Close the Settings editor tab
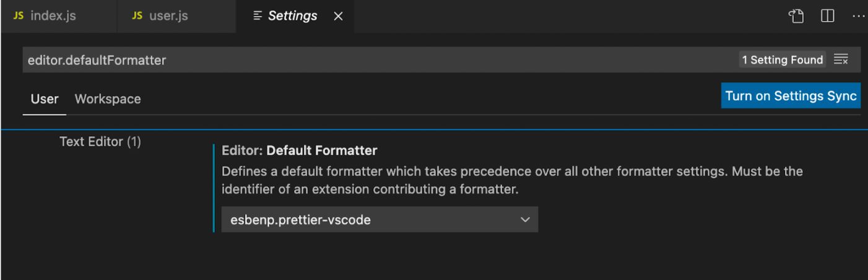The height and width of the screenshot is (280, 868). (338, 16)
